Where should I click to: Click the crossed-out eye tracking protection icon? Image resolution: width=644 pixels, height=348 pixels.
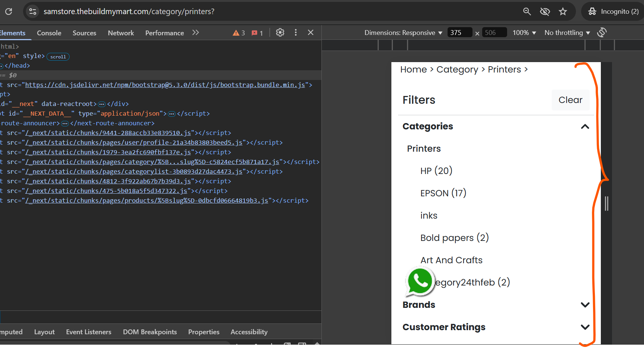coord(545,12)
